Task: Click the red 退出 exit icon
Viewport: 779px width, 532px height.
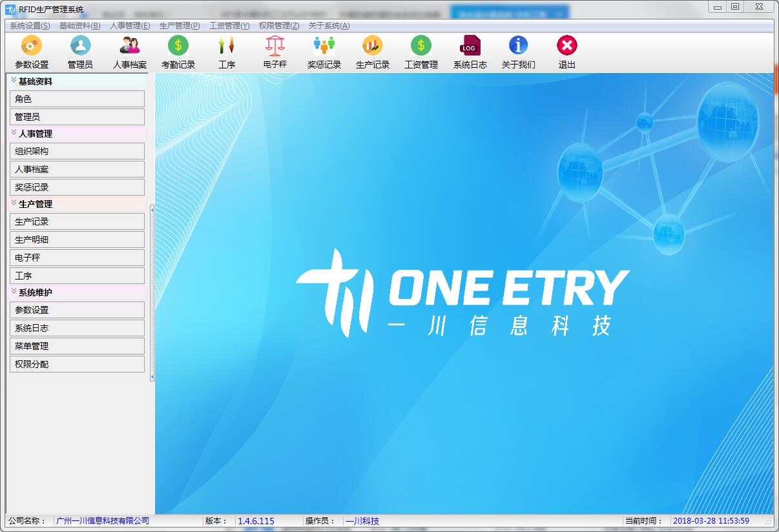Action: [x=567, y=52]
